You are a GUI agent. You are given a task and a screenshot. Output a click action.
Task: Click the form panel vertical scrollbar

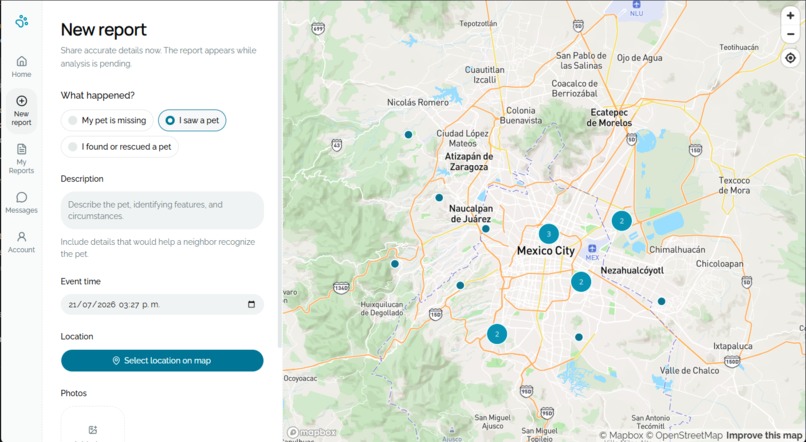click(x=280, y=175)
